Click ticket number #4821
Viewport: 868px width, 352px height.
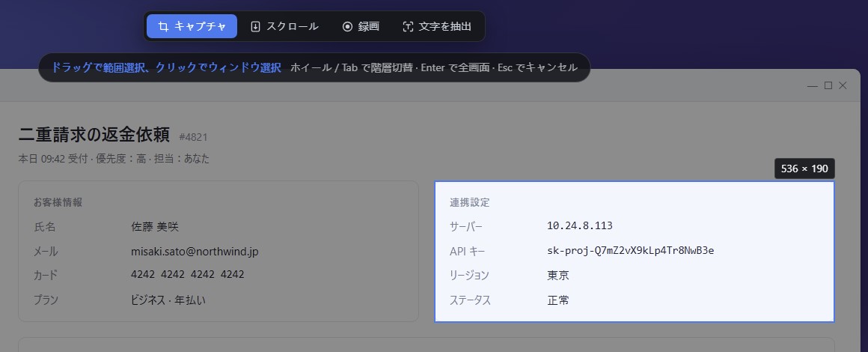pyautogui.click(x=193, y=137)
